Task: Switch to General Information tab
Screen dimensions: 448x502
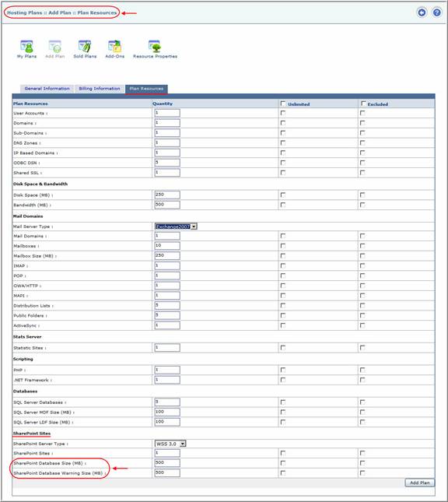Action: (47, 89)
